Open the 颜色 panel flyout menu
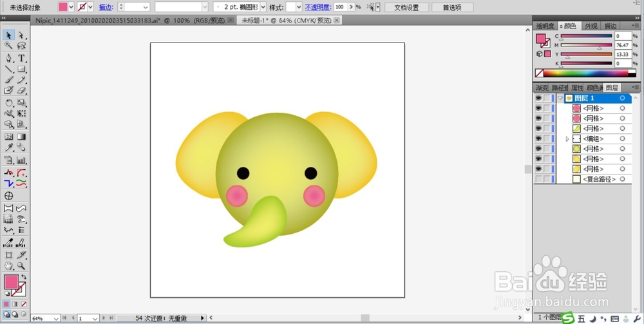This screenshot has width=644, height=324. 636,26
